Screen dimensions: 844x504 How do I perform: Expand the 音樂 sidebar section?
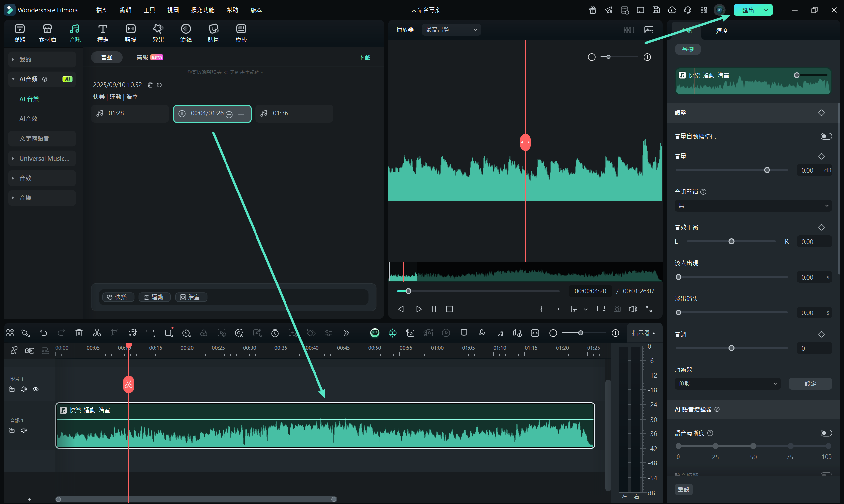pyautogui.click(x=42, y=198)
